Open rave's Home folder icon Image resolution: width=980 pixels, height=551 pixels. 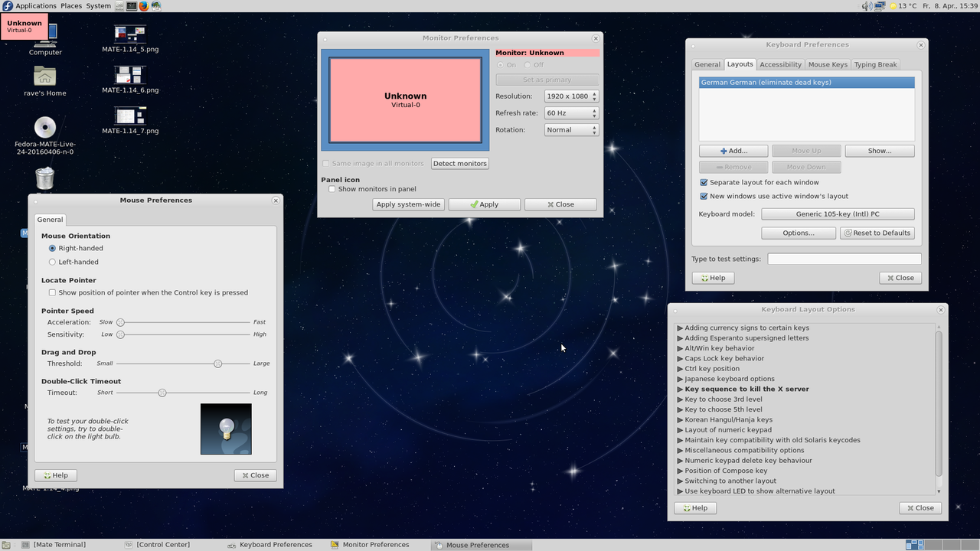pos(45,77)
